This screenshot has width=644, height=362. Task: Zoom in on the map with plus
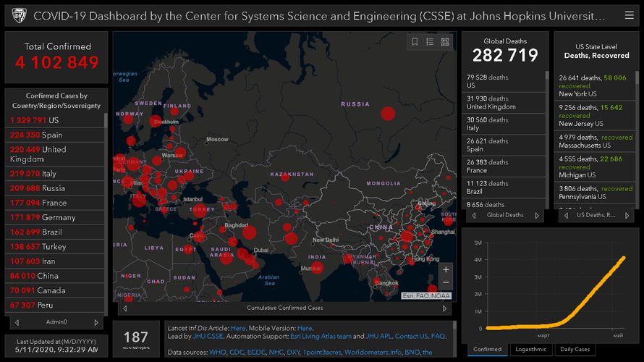tap(446, 269)
